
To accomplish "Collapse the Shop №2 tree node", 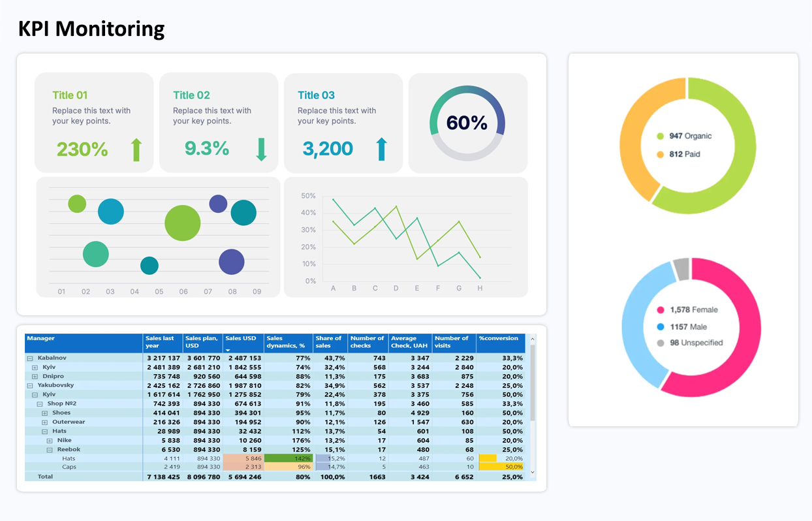I will click(x=40, y=404).
